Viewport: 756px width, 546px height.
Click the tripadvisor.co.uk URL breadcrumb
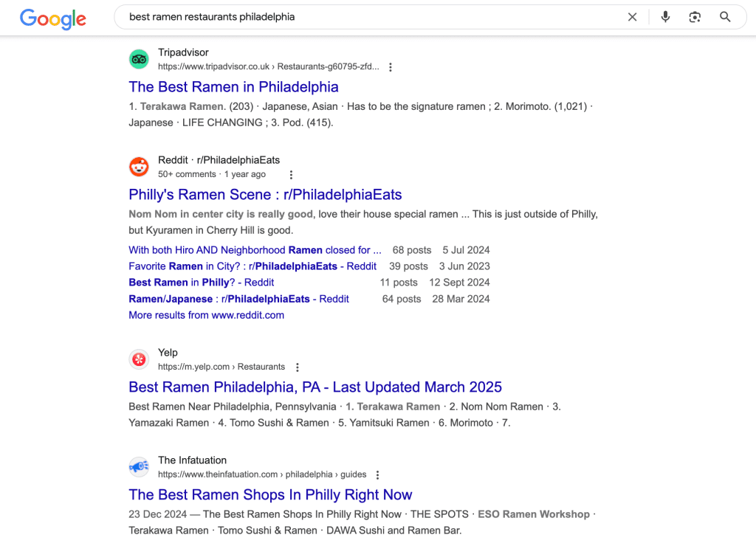269,66
